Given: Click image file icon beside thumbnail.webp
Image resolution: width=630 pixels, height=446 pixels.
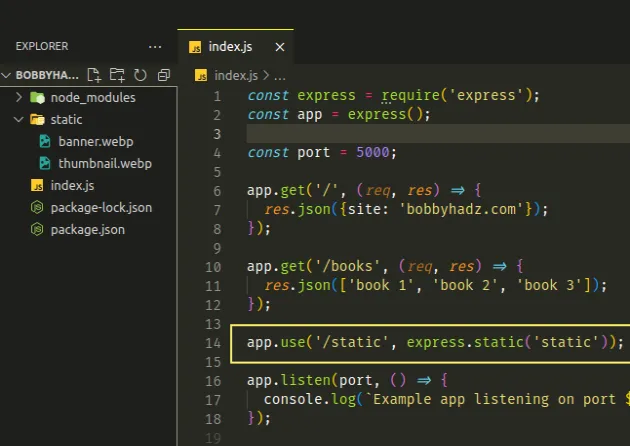Looking at the screenshot, I should point(45,164).
